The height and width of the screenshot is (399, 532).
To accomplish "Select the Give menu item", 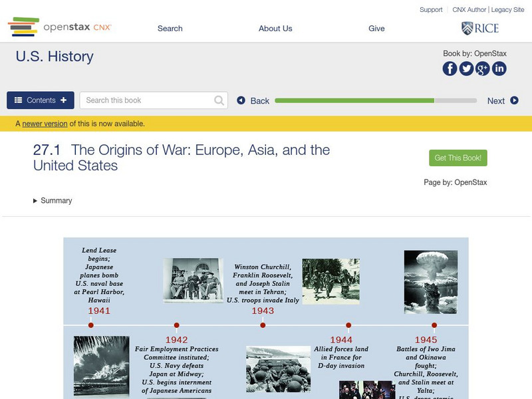I will [x=376, y=29].
